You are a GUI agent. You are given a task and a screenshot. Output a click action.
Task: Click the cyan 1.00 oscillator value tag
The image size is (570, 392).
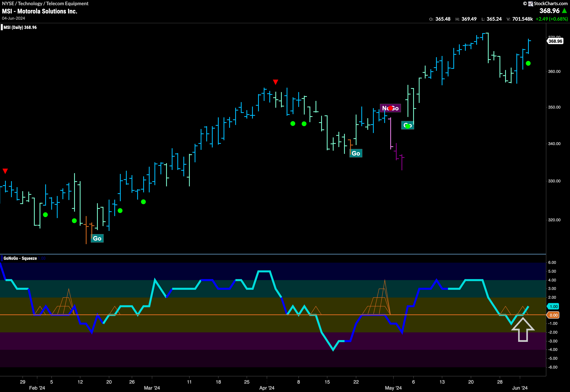point(553,307)
